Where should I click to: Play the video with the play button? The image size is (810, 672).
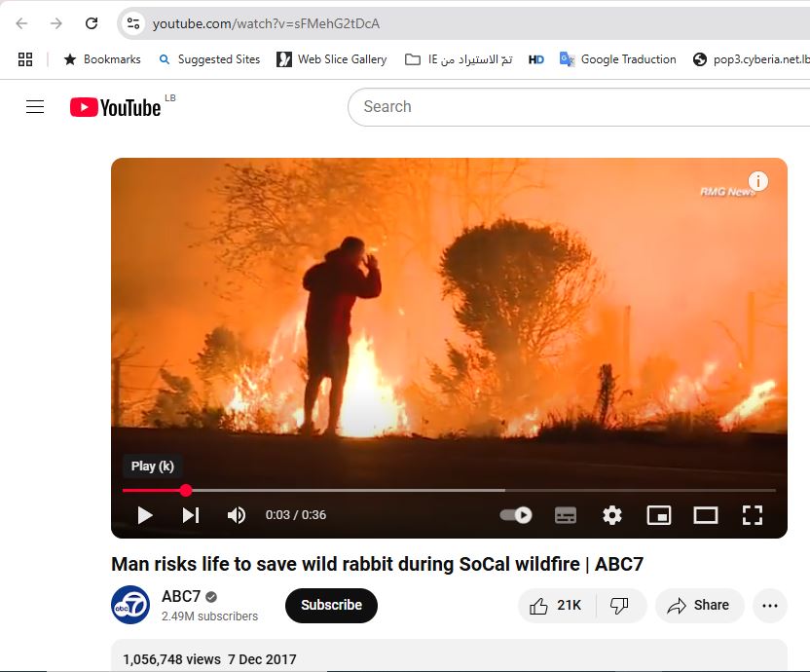pos(145,515)
